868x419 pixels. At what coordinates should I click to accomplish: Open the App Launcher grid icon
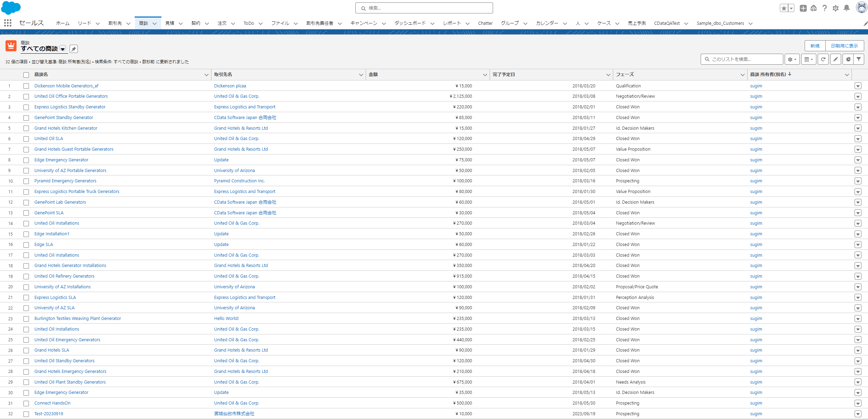pyautogui.click(x=8, y=23)
